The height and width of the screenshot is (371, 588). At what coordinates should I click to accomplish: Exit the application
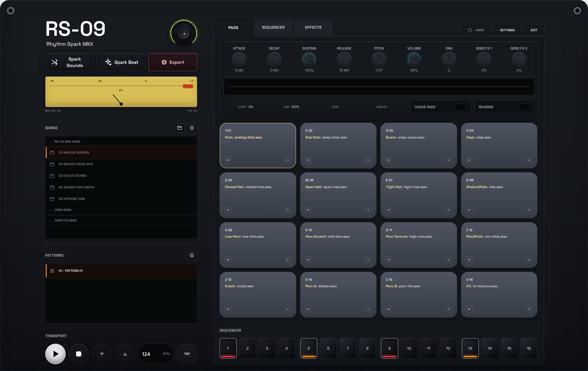[534, 30]
